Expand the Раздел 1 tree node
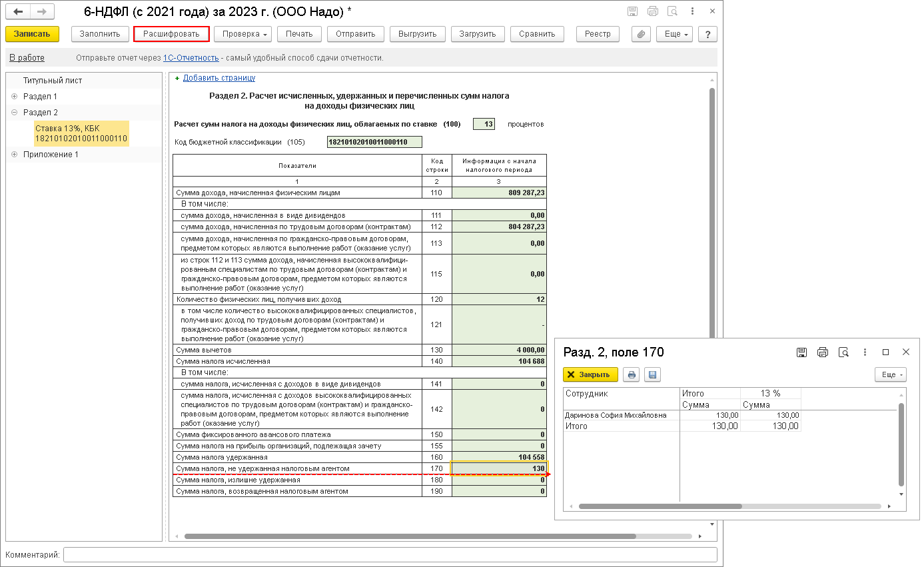Screen dimensions: 924x567 [x=14, y=97]
